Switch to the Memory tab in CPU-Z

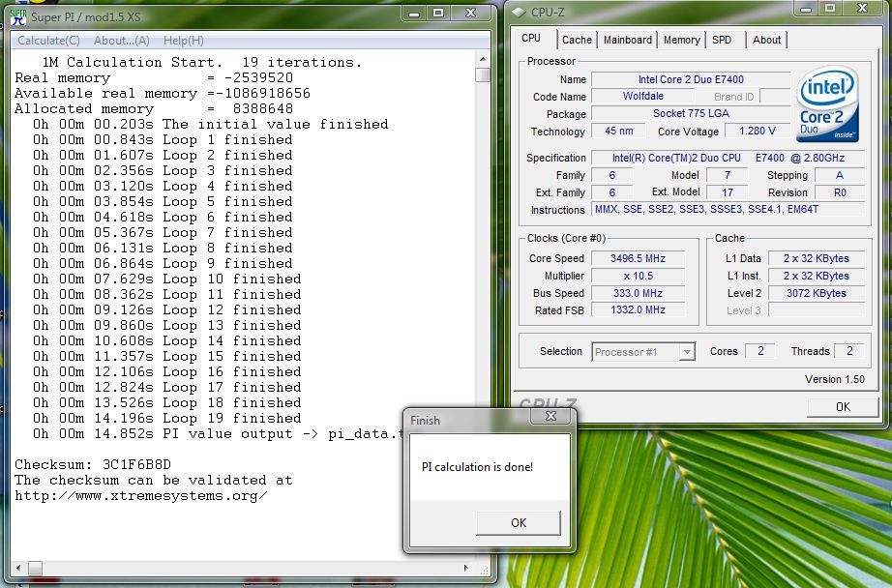681,40
